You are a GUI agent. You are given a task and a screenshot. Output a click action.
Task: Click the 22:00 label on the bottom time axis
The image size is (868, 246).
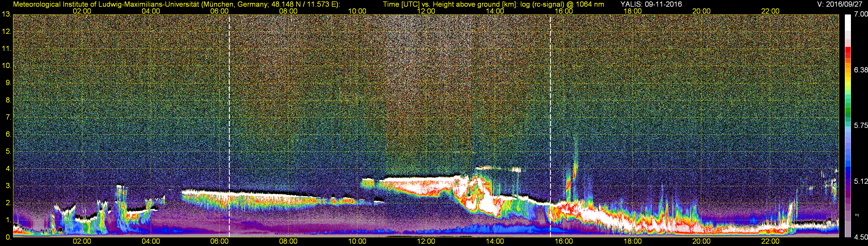770,241
